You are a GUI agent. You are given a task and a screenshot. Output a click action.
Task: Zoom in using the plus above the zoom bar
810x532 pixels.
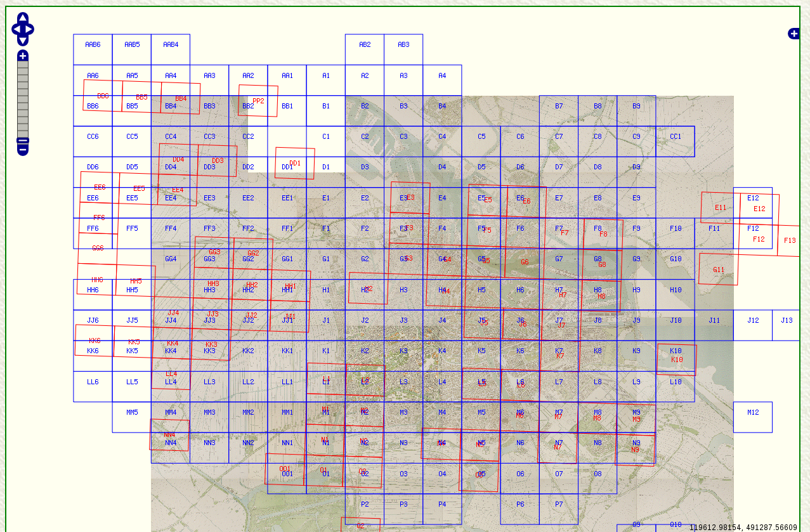23,56
